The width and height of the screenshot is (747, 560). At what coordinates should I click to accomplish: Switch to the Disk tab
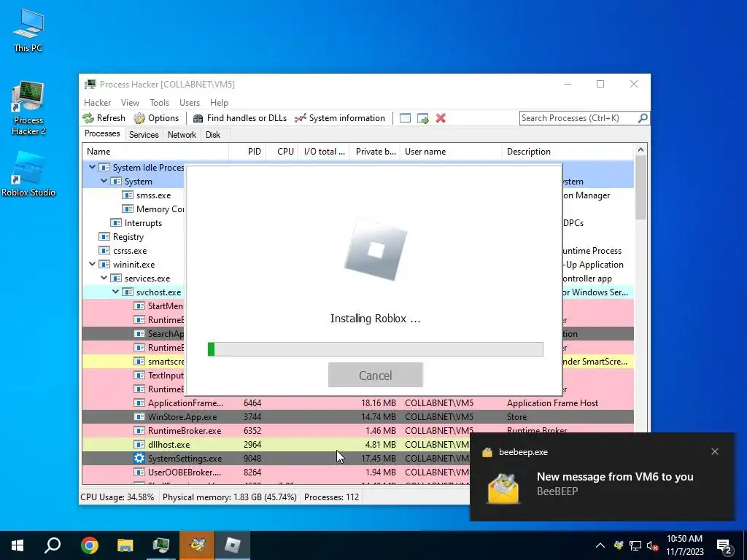[x=213, y=135]
